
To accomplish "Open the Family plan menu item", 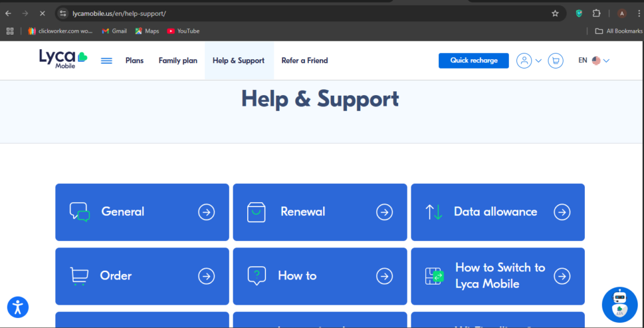I will [178, 60].
